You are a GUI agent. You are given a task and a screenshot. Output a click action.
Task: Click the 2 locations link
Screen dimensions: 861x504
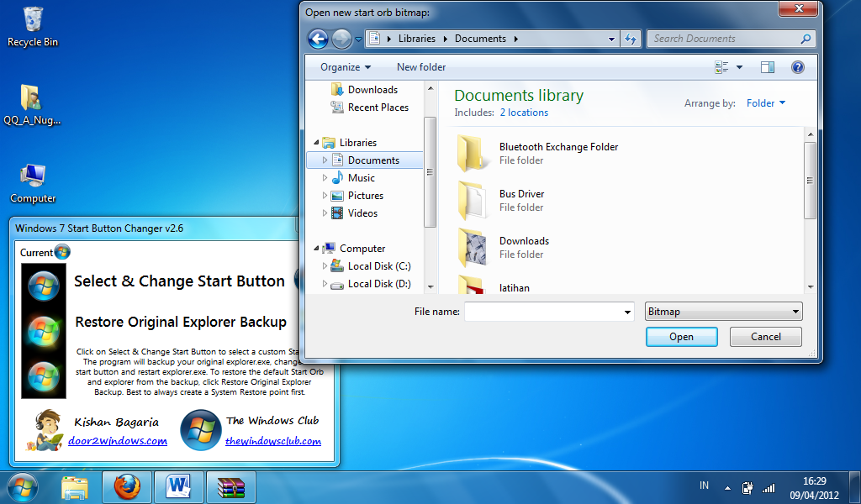(524, 113)
